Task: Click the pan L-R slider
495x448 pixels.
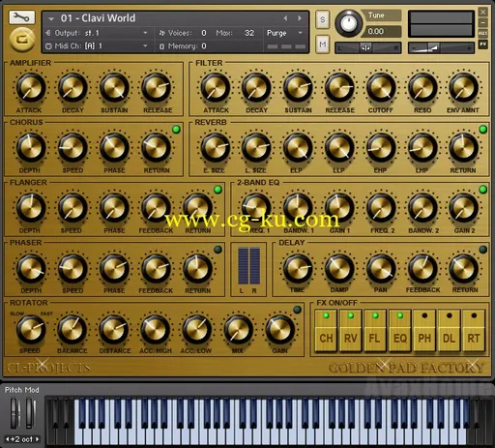Action: [x=367, y=48]
